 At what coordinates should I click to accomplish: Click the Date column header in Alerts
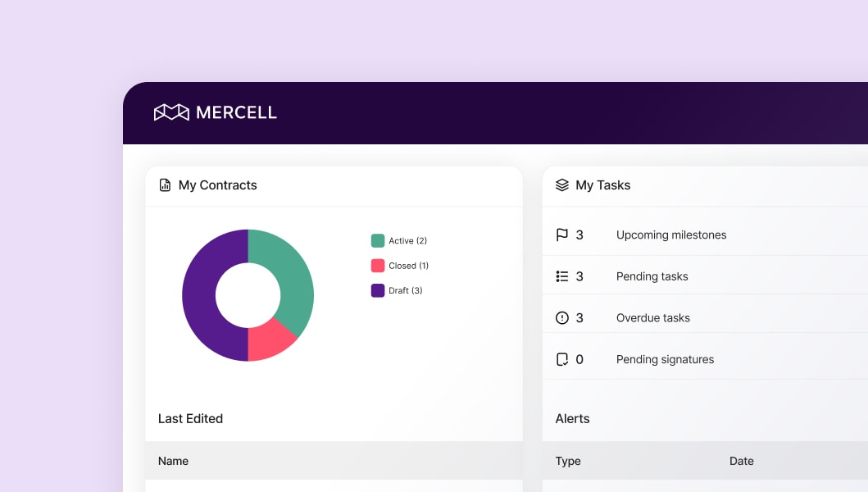click(x=741, y=461)
